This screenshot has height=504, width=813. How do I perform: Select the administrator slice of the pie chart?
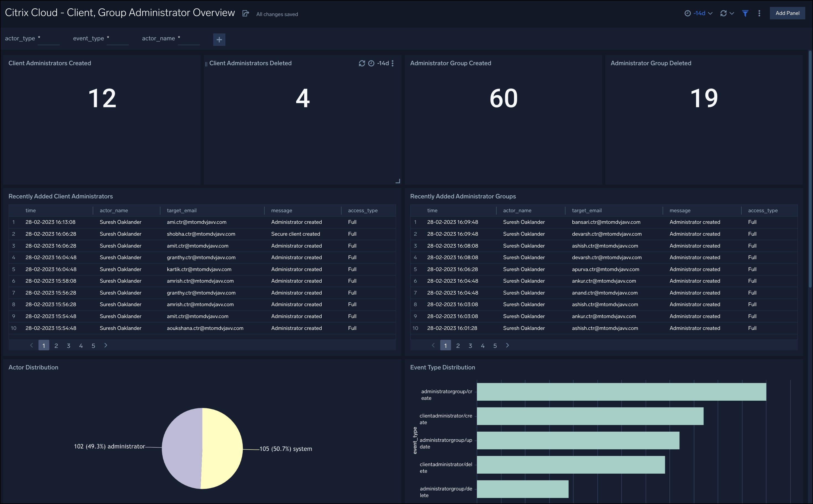182,449
